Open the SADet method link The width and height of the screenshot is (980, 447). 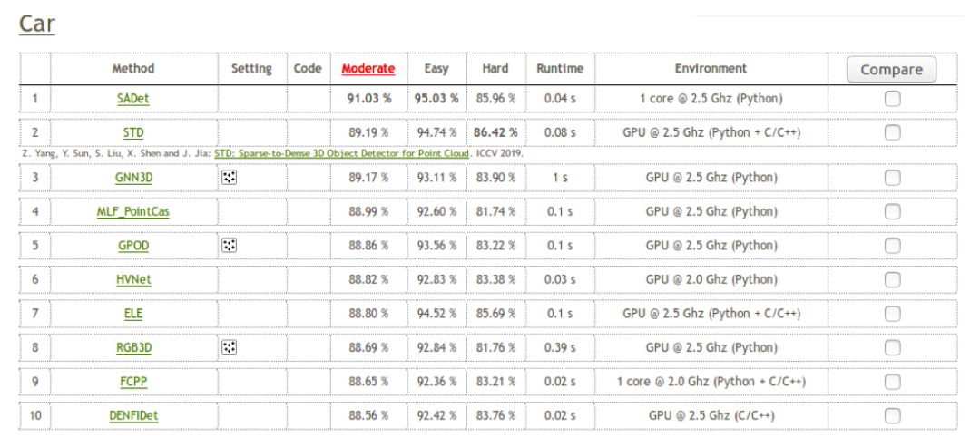pos(133,99)
